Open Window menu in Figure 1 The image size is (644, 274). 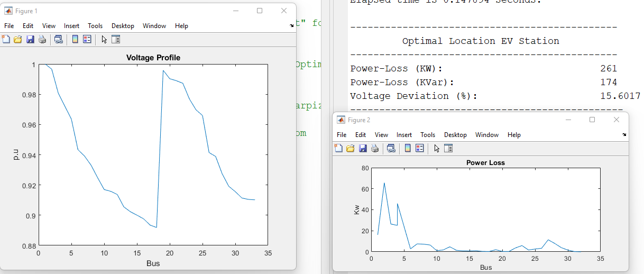pyautogui.click(x=154, y=26)
